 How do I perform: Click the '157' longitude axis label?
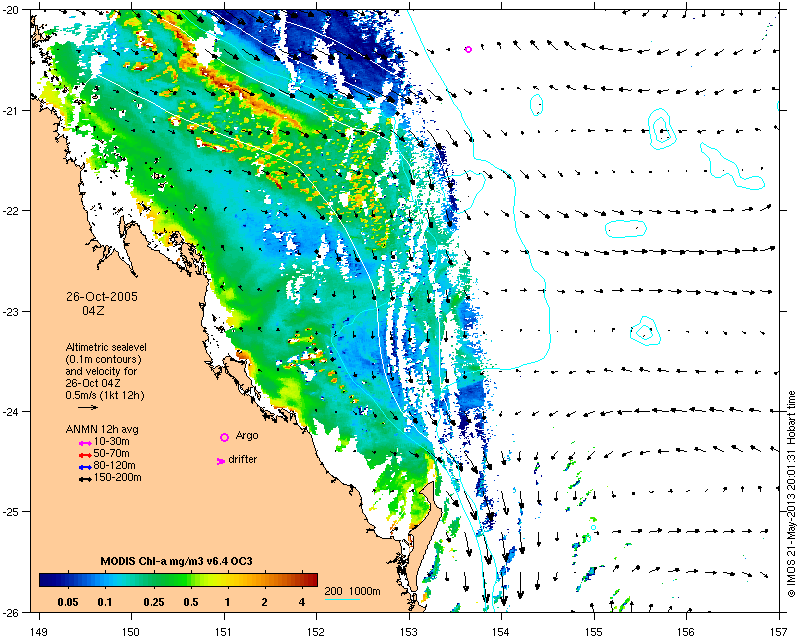[779, 632]
